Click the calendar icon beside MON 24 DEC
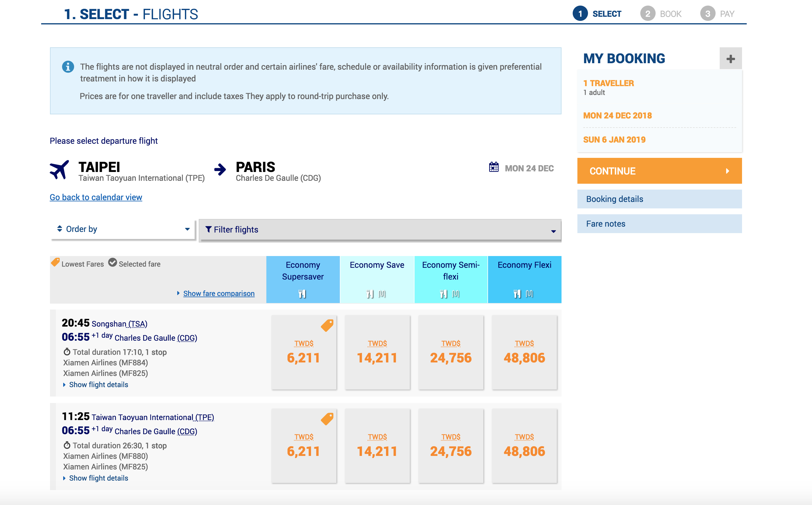The image size is (812, 505). 493,167
